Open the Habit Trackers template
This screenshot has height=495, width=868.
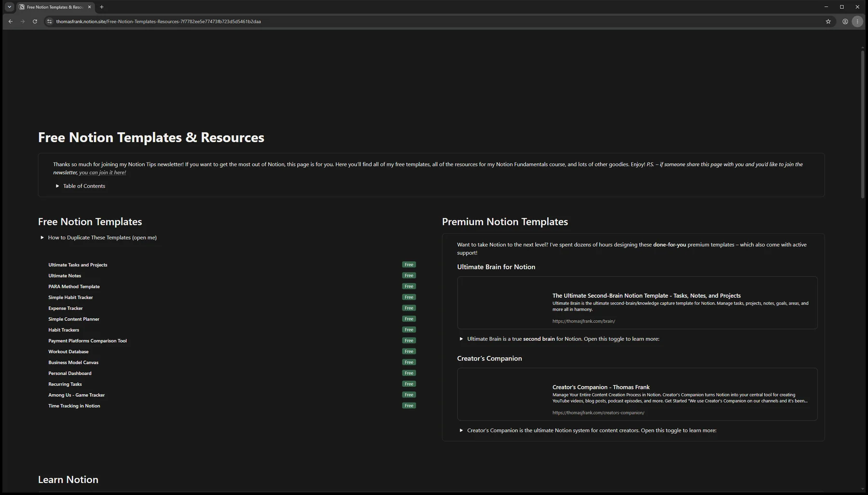point(64,330)
